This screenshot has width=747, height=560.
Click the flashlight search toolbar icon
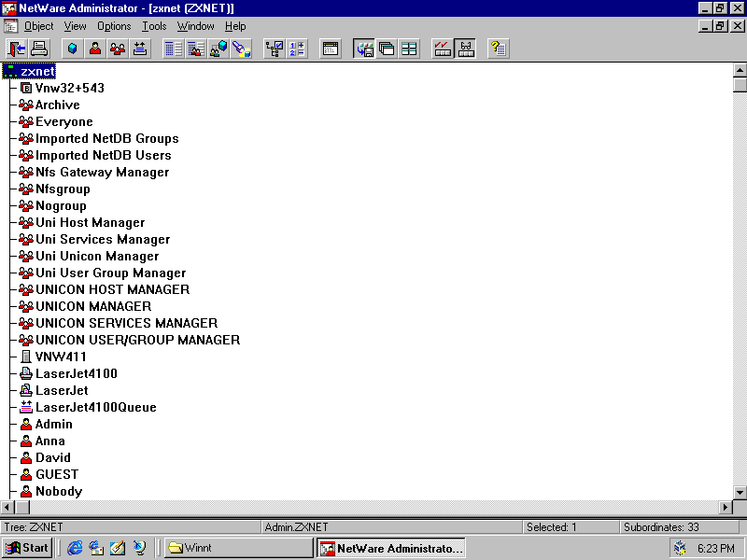click(241, 49)
